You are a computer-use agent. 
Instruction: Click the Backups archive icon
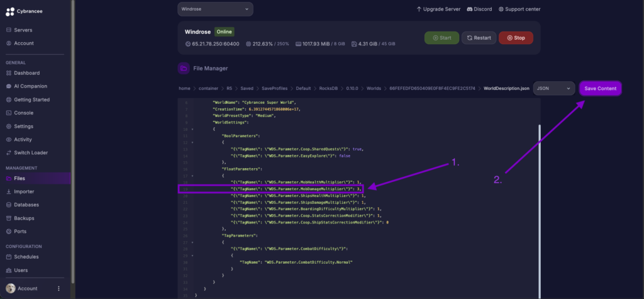click(x=9, y=218)
